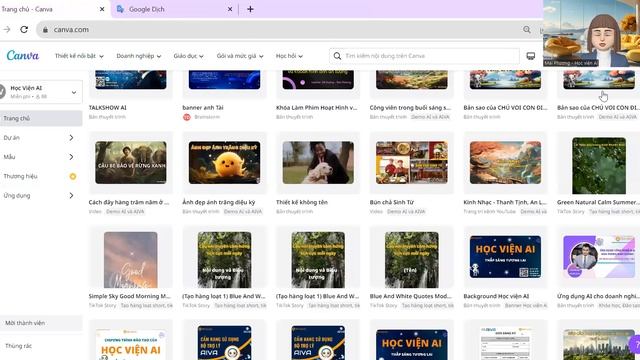Click the Canva logo
640x360 pixels.
(22, 56)
